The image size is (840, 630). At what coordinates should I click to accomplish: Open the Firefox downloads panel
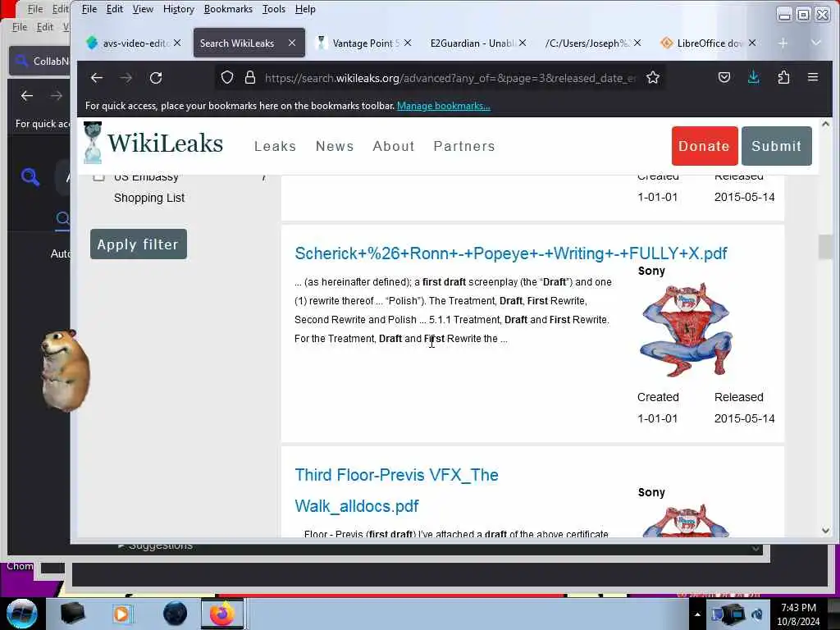[x=753, y=78]
